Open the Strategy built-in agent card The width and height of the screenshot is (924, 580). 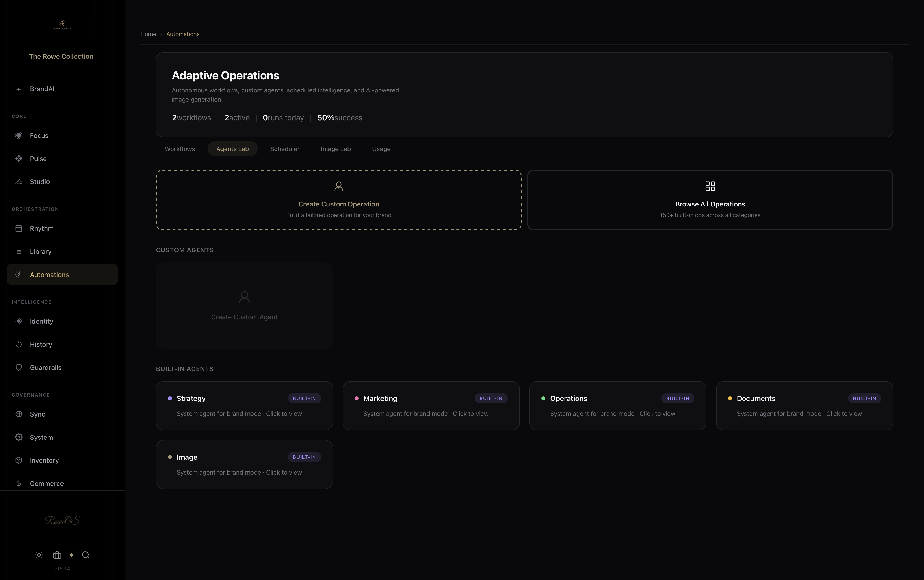[x=244, y=406]
